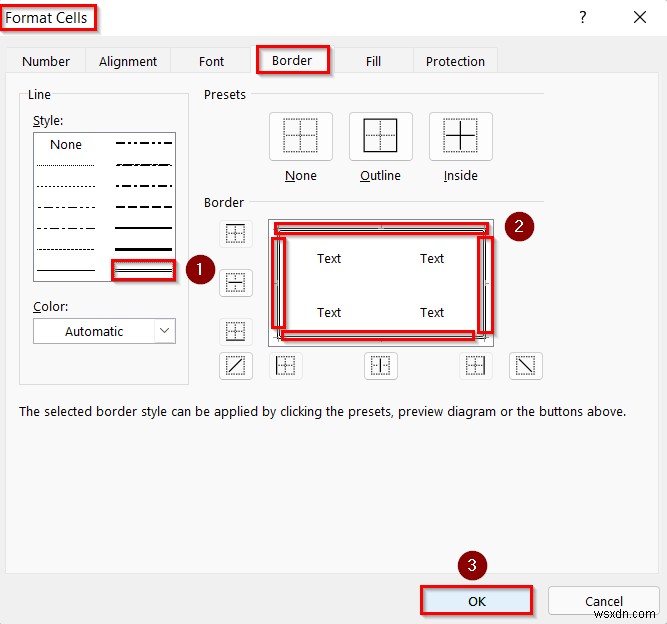667x624 pixels.
Task: Select the medium dashed line style
Action: pyautogui.click(x=143, y=207)
